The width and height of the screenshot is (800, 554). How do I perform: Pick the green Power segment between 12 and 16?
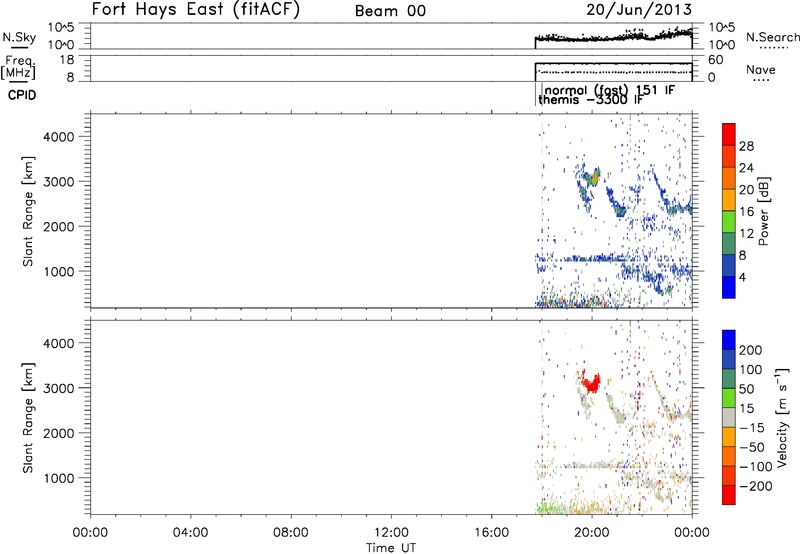pos(729,222)
